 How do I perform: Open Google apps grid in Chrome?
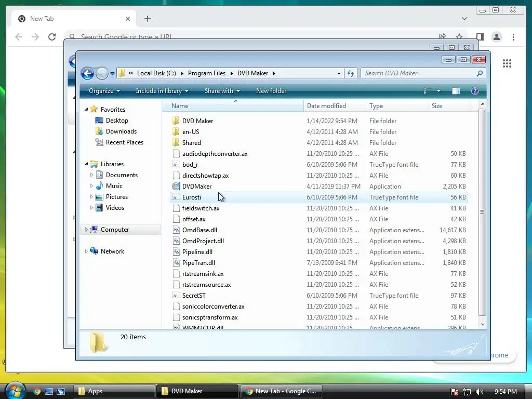[x=507, y=63]
